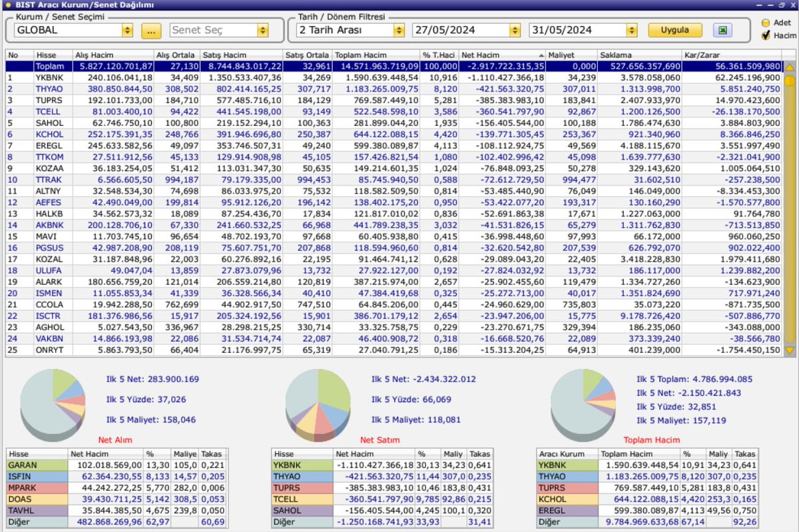
Task: Open the 27/05/2024 start date picker
Action: [514, 31]
